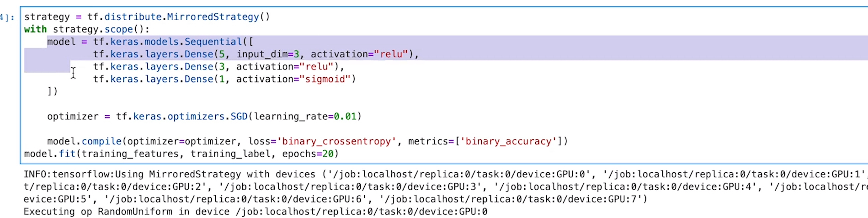Click the learning_rate value 0.01
This screenshot has height=218, width=868.
[345, 117]
